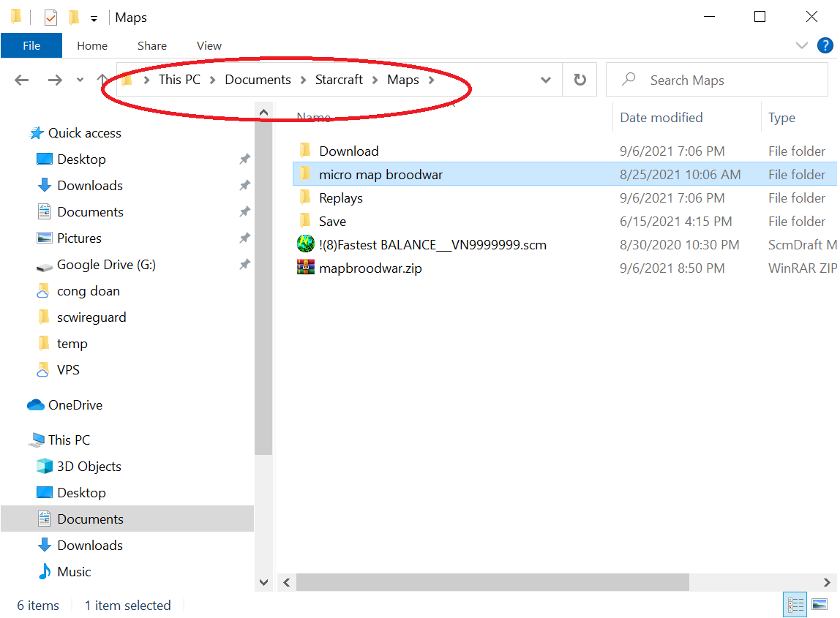This screenshot has width=840, height=618.
Task: Open the address bar history dropdown
Action: 545,80
